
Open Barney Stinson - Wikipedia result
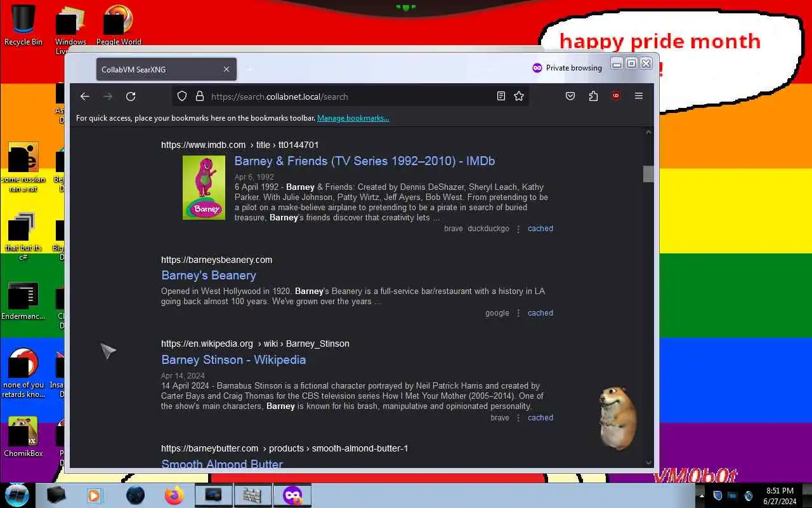pos(233,360)
